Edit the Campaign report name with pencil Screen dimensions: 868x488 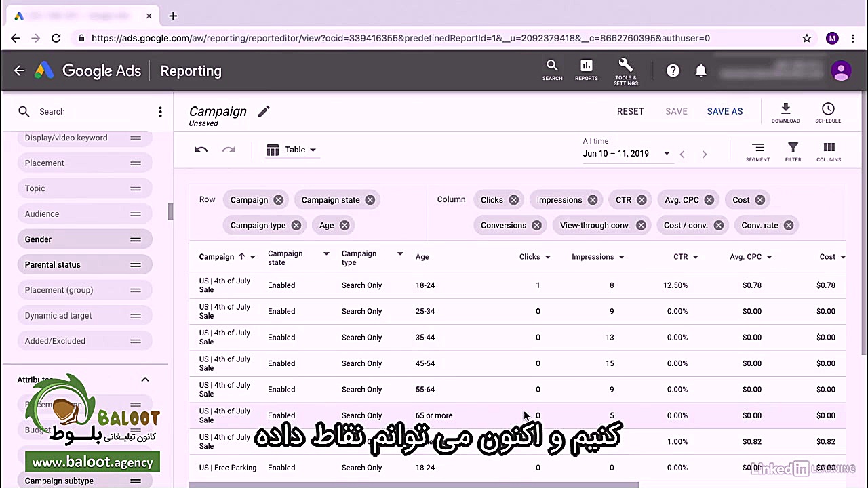264,111
